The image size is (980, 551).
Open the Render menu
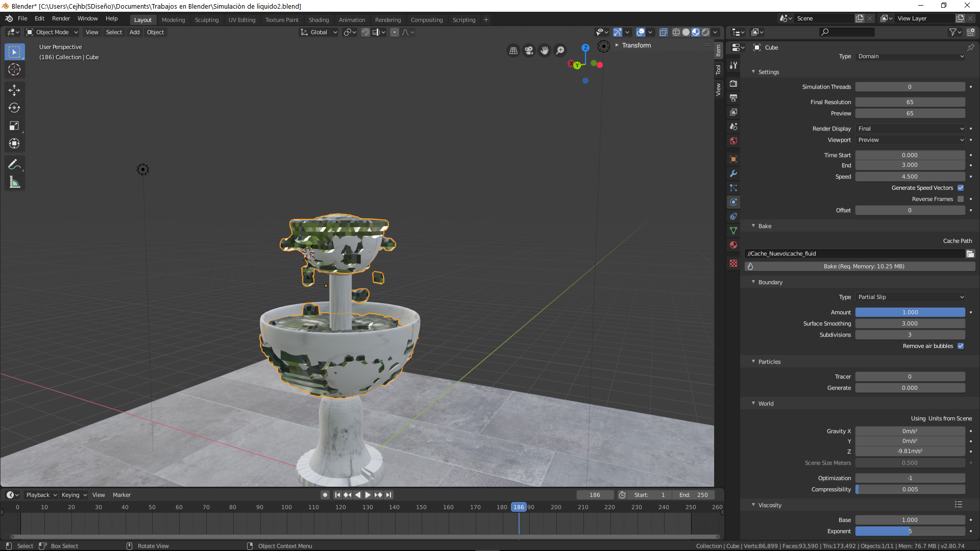point(61,18)
